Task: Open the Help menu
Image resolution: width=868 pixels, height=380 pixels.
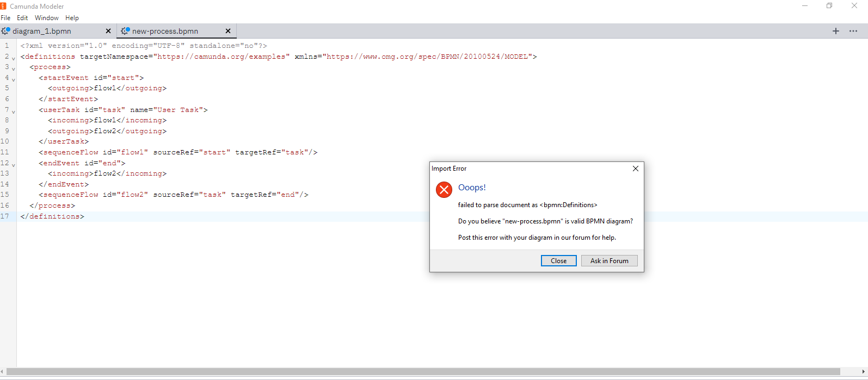Action: tap(72, 18)
